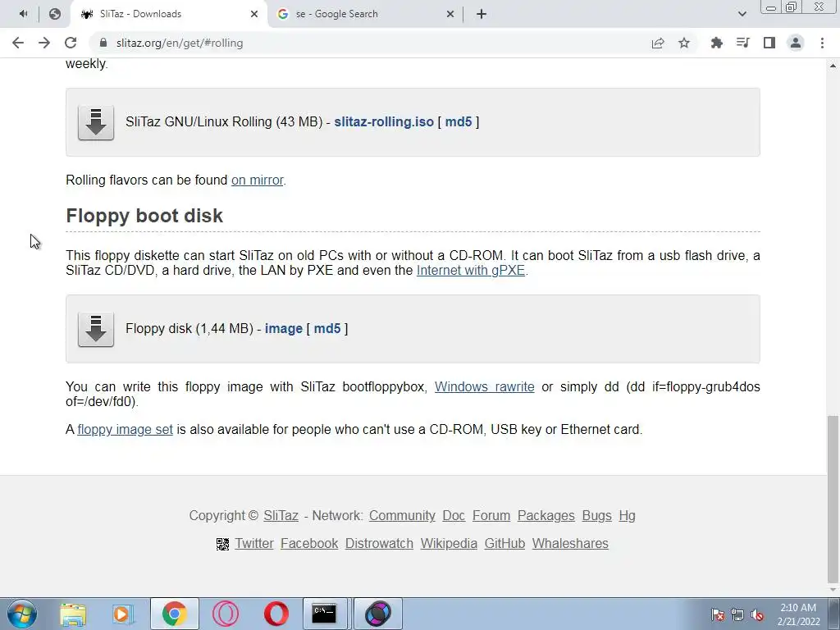Open the Windows Start menu
This screenshot has height=630, width=840.
tap(21, 614)
